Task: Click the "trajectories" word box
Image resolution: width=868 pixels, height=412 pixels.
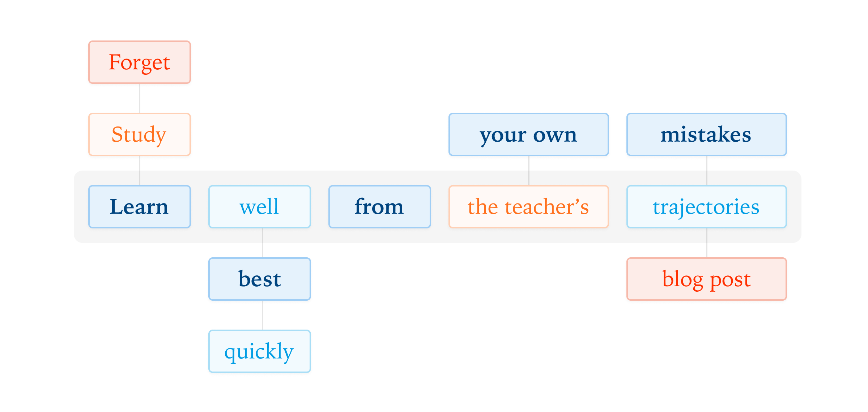Action: click(x=707, y=207)
